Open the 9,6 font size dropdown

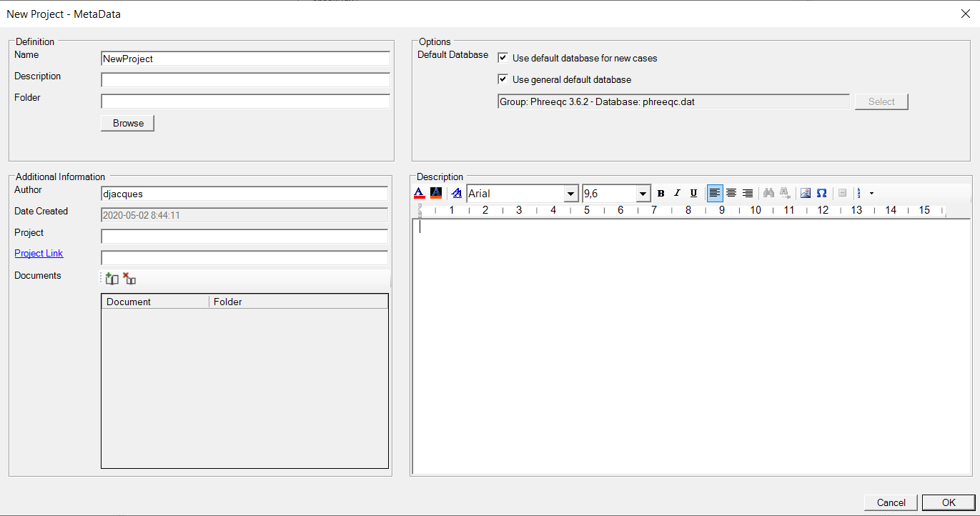tap(643, 194)
